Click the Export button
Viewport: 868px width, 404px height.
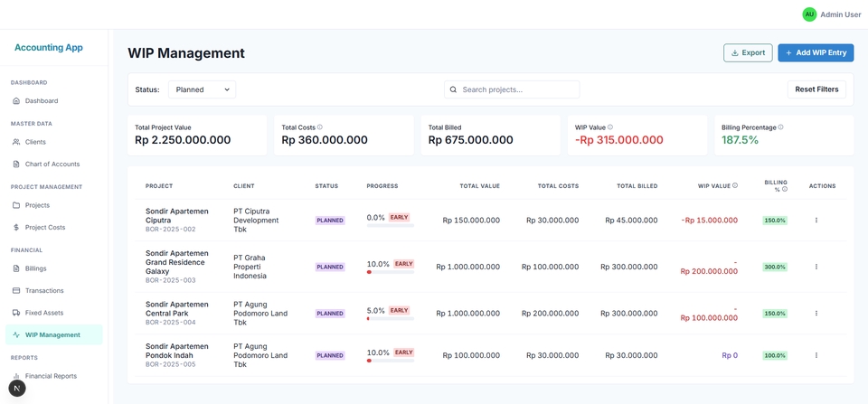[748, 53]
